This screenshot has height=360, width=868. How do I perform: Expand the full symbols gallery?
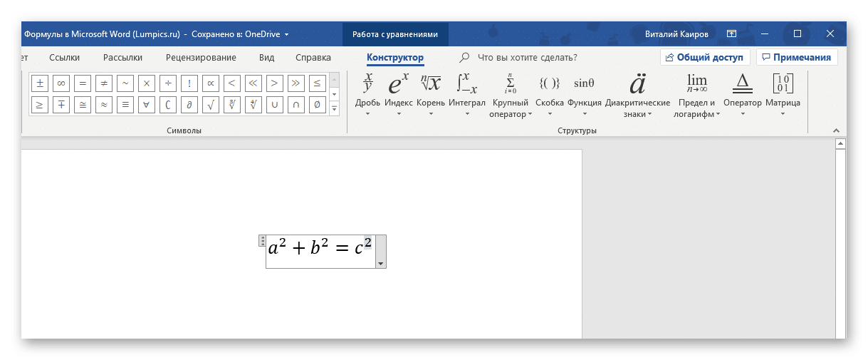pyautogui.click(x=335, y=108)
